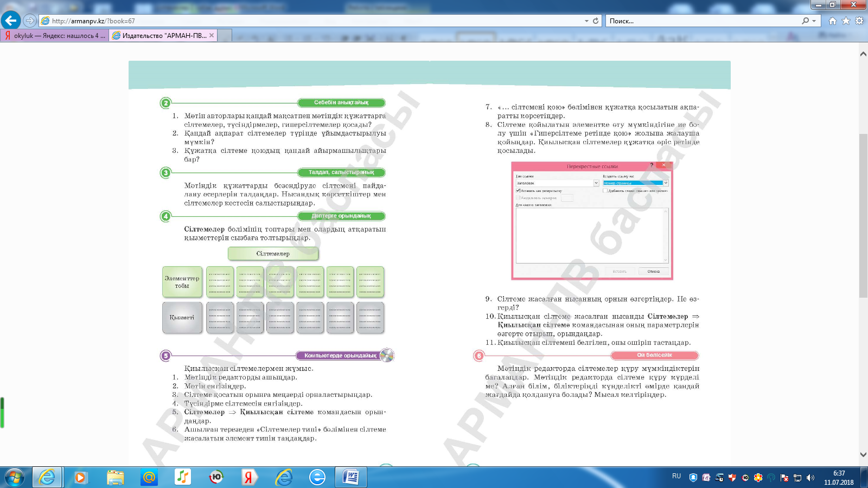Go back with the browser Back arrow
This screenshot has width=868, height=488.
pyautogui.click(x=11, y=21)
